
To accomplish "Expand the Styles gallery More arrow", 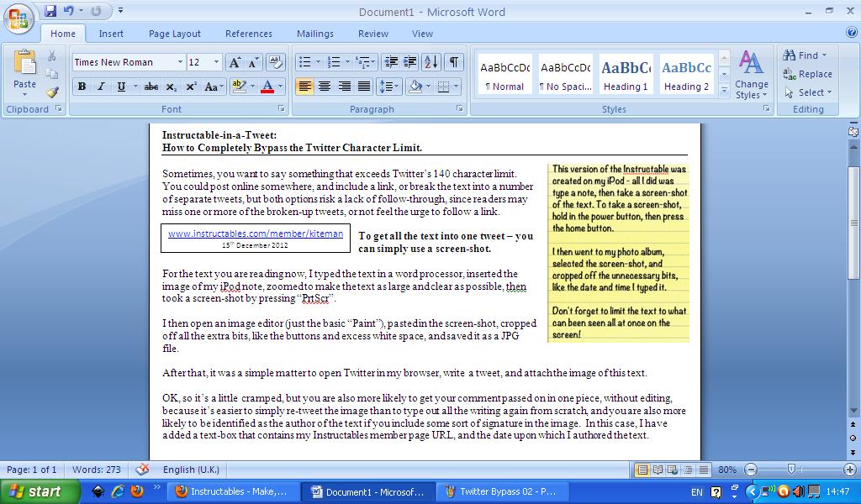I will pos(724,91).
